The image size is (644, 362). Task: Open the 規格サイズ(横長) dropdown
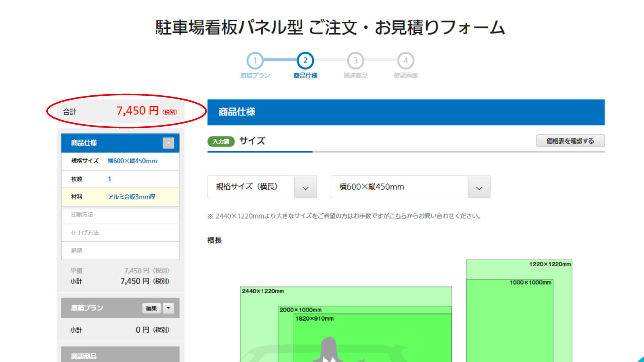tap(262, 187)
